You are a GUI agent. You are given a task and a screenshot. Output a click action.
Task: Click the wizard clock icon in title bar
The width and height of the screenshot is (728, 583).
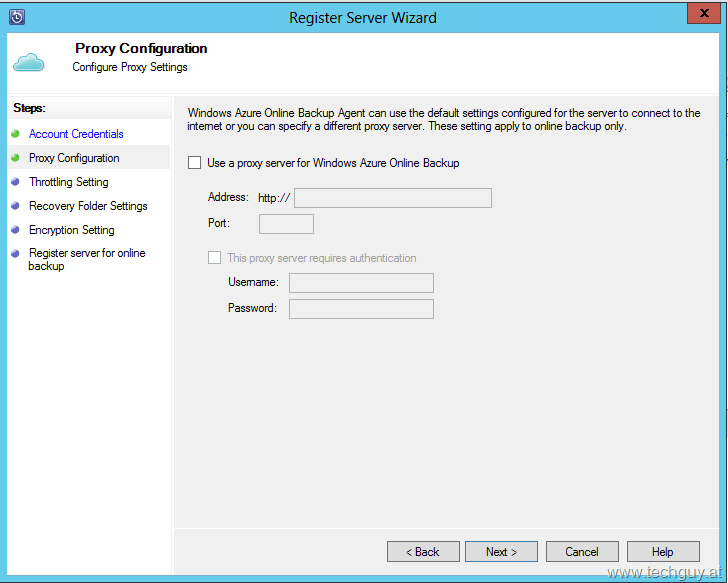(17, 17)
